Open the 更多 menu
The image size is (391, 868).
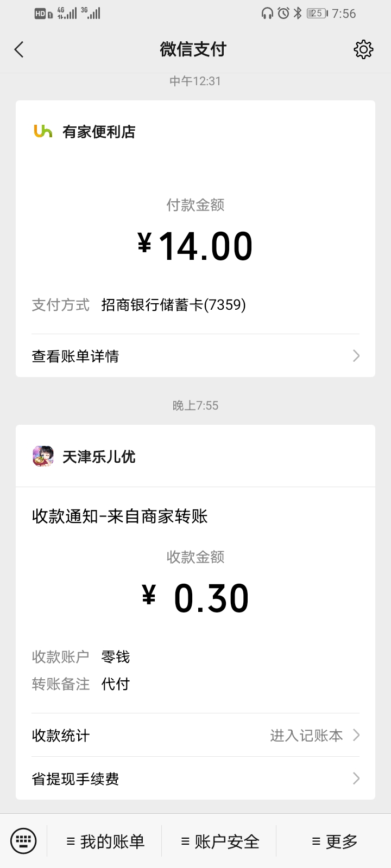[x=335, y=841]
